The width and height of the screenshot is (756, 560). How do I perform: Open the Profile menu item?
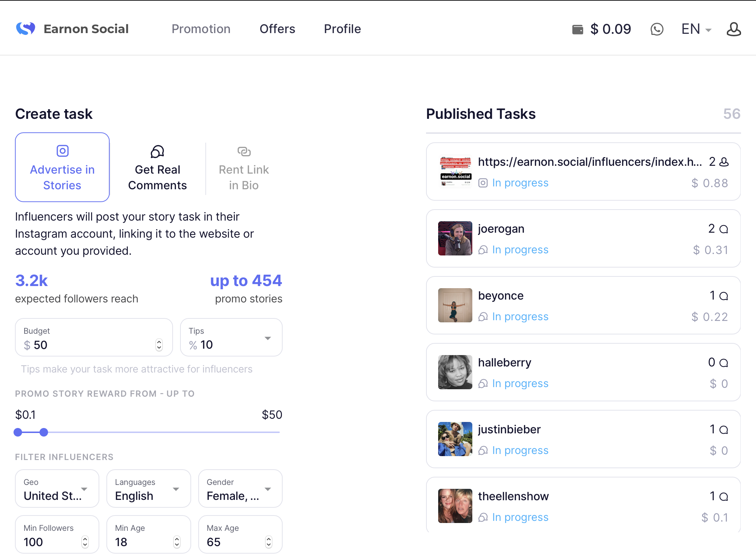pos(342,29)
